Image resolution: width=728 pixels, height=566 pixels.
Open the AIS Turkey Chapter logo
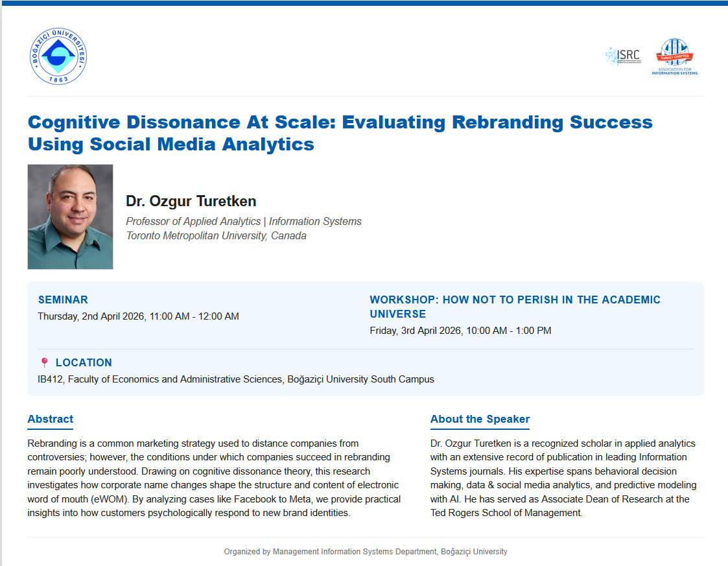tap(675, 56)
